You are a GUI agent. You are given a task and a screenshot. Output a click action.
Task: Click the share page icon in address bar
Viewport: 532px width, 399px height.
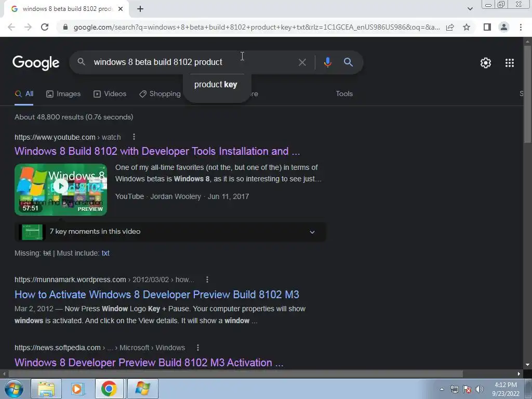450,27
